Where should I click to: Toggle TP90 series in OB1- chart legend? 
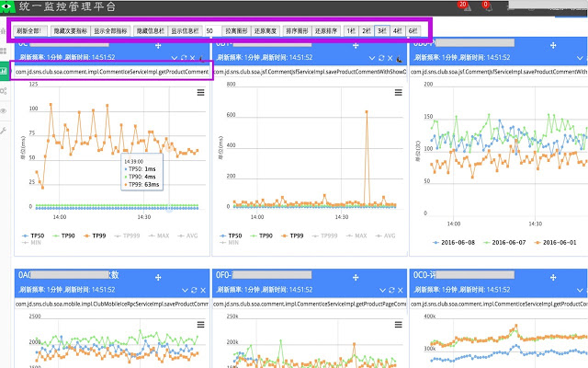tap(261, 236)
